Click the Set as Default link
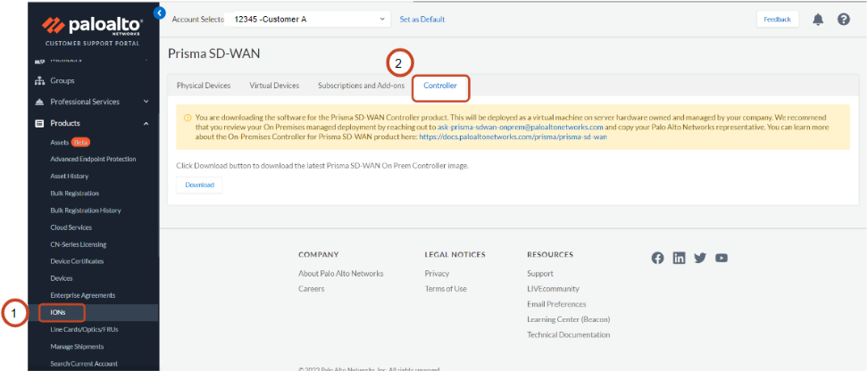The width and height of the screenshot is (868, 371). (x=421, y=20)
